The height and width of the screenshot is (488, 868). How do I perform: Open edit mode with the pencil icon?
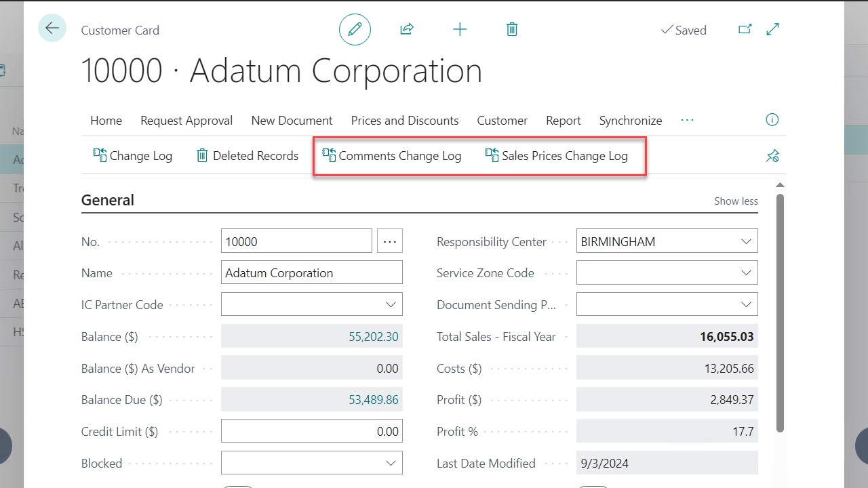(x=355, y=29)
